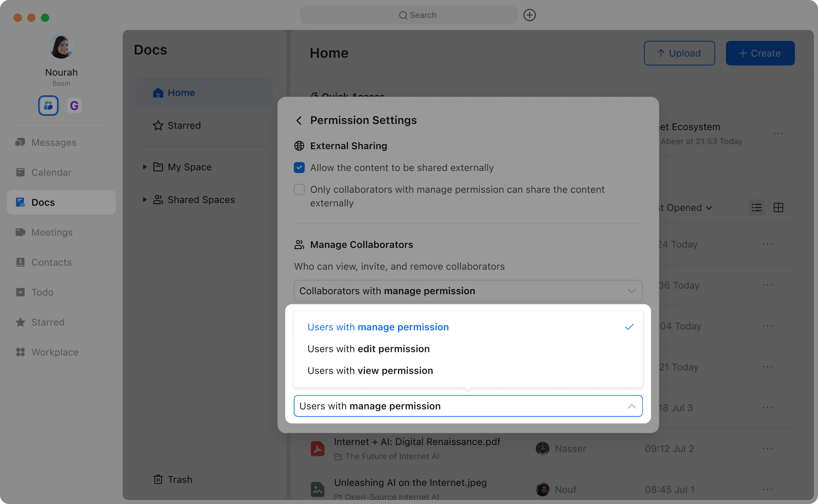Expand the Shared Spaces tree
This screenshot has width=818, height=504.
tap(145, 199)
